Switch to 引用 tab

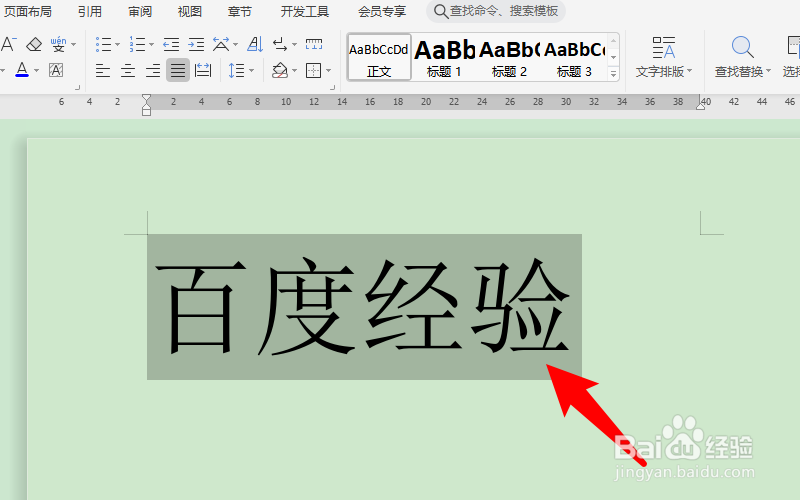coord(90,11)
